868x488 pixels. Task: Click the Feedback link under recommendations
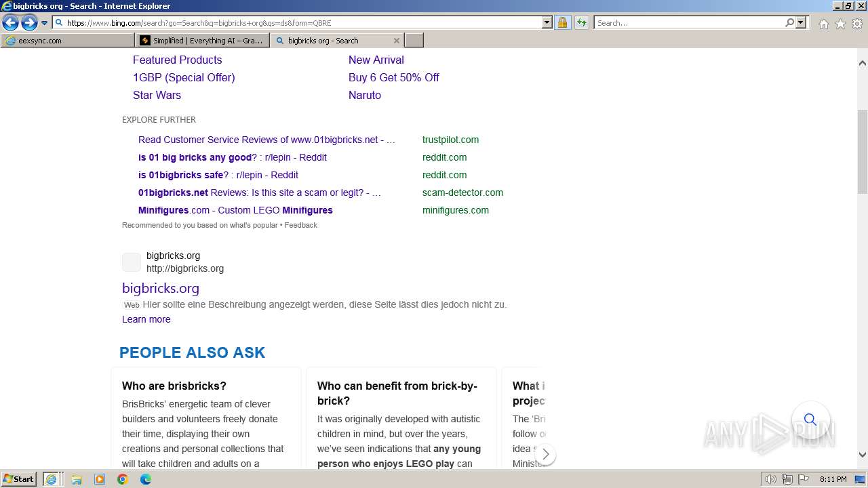300,225
